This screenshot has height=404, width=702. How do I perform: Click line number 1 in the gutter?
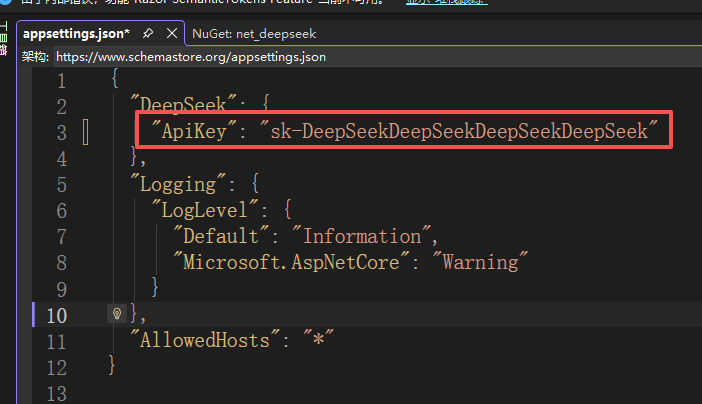61,81
